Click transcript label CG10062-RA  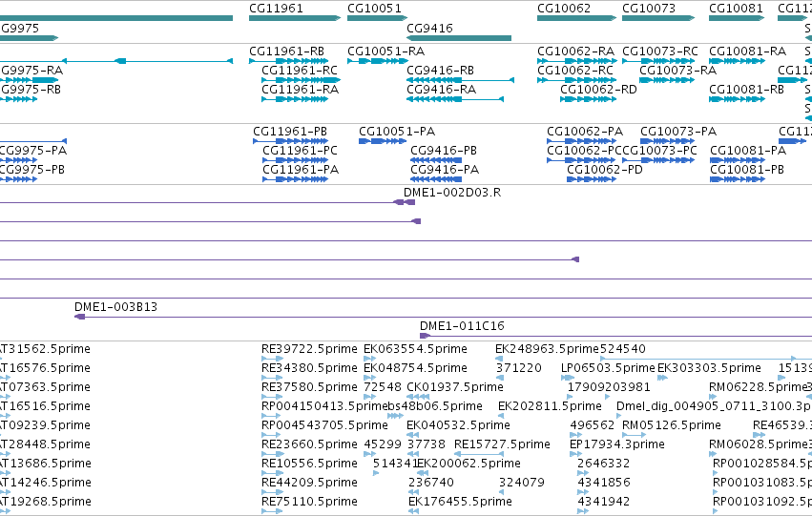click(576, 52)
